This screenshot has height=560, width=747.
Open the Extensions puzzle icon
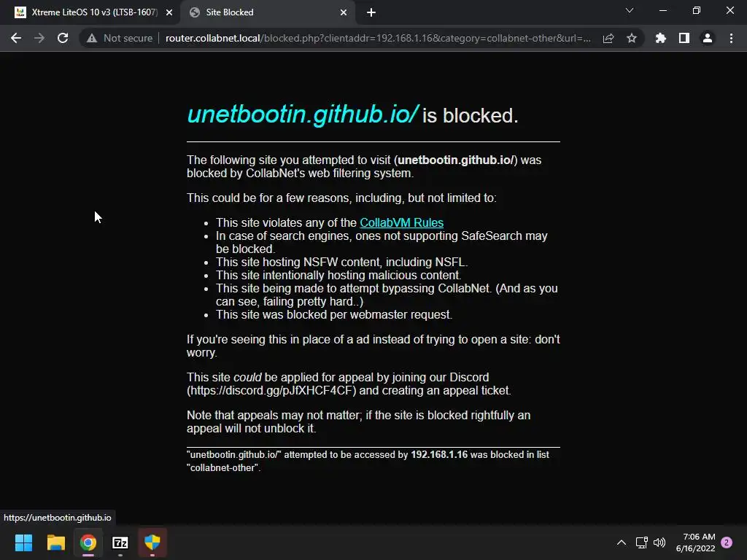click(660, 38)
